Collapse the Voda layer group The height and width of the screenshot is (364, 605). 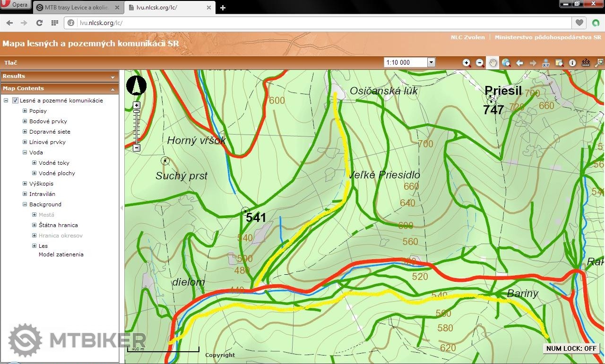[x=25, y=152]
